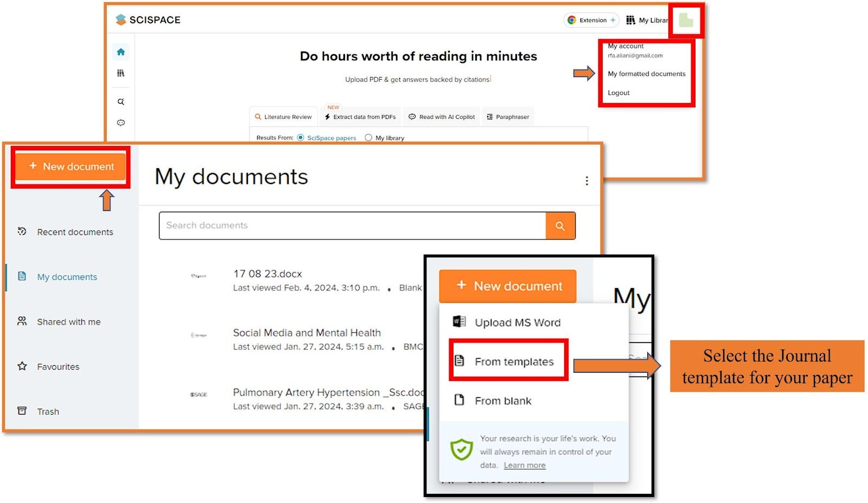Screen dimensions: 868x503
Task: Open Shared with me in the sidebar
Action: (x=68, y=322)
